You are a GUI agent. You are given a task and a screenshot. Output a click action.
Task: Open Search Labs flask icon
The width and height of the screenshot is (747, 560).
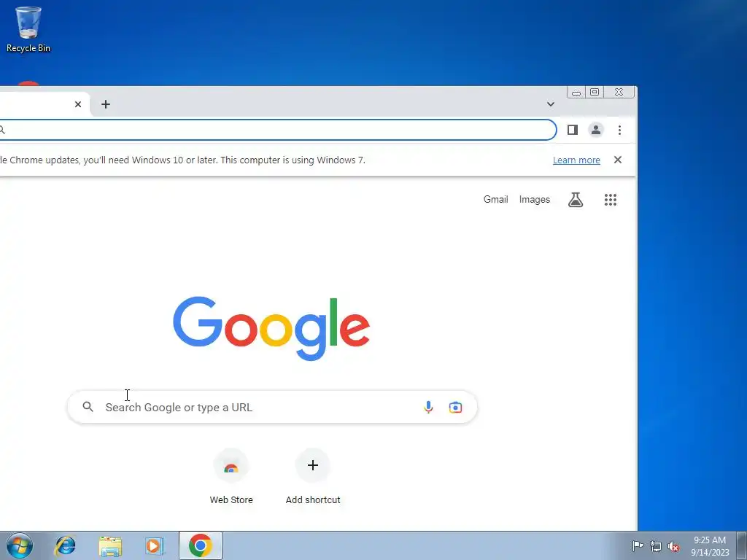[576, 200]
